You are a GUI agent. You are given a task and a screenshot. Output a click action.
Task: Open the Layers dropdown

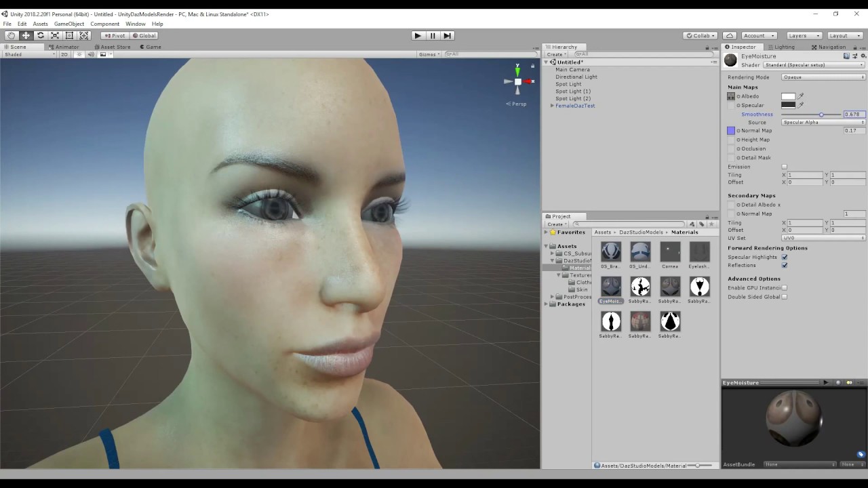(x=804, y=35)
